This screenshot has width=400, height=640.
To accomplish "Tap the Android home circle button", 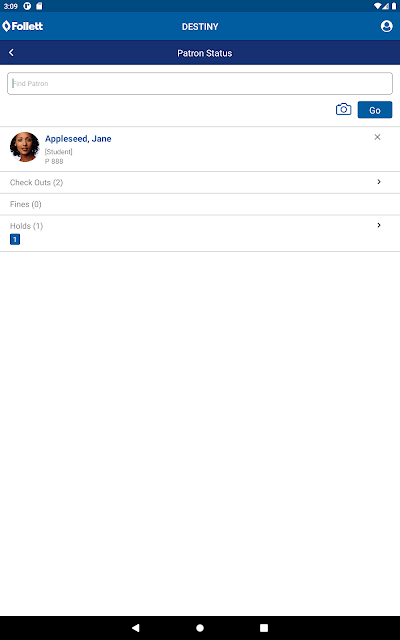I will 200,628.
